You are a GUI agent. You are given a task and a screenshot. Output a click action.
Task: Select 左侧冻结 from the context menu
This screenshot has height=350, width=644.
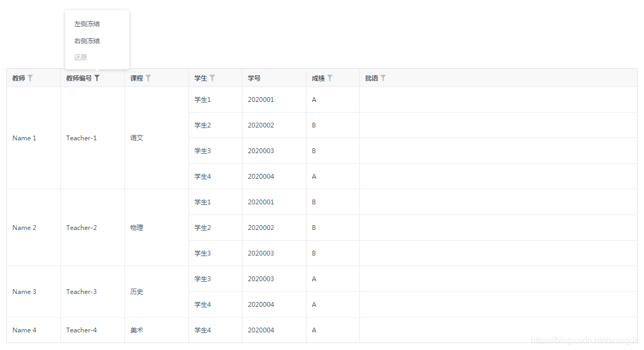pos(87,23)
